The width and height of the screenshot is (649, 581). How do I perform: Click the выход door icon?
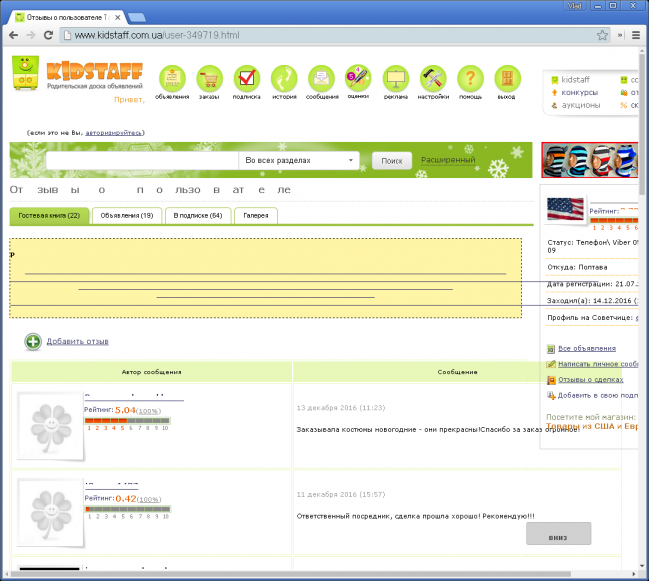pos(507,79)
